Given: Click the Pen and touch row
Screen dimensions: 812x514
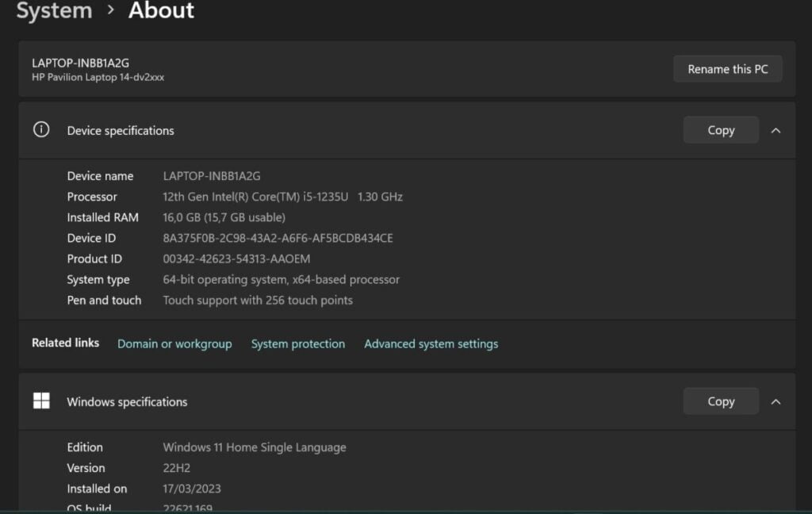Looking at the screenshot, I should pos(210,300).
